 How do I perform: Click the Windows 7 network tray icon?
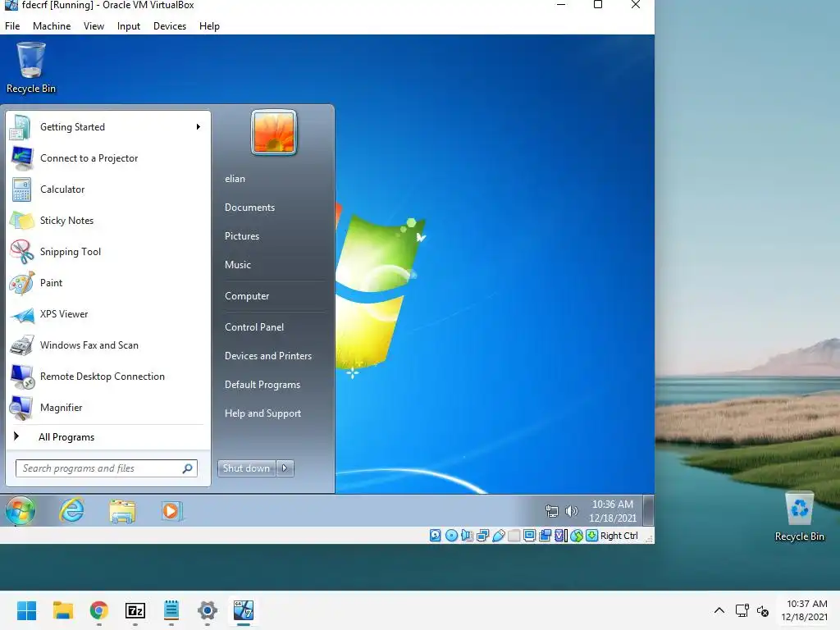click(552, 511)
